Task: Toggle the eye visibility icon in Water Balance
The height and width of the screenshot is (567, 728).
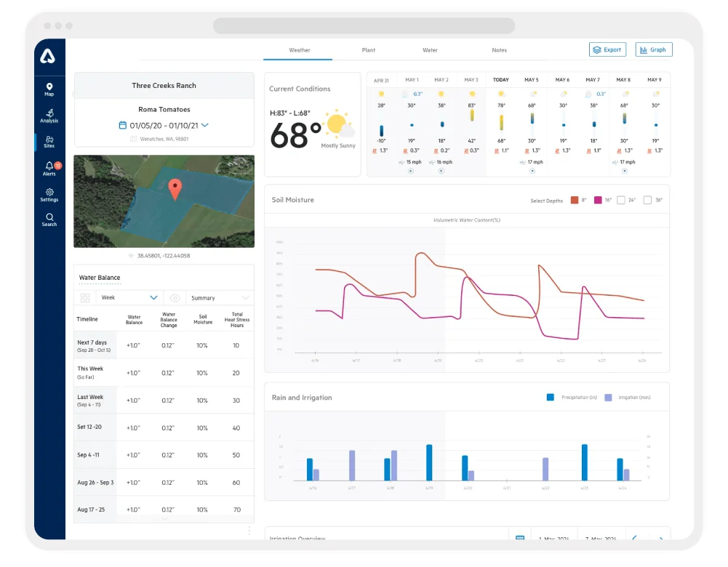Action: click(175, 298)
